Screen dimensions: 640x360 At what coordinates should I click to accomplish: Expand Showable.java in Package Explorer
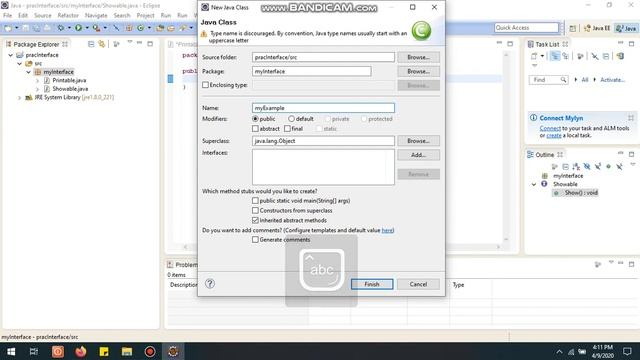(38, 89)
